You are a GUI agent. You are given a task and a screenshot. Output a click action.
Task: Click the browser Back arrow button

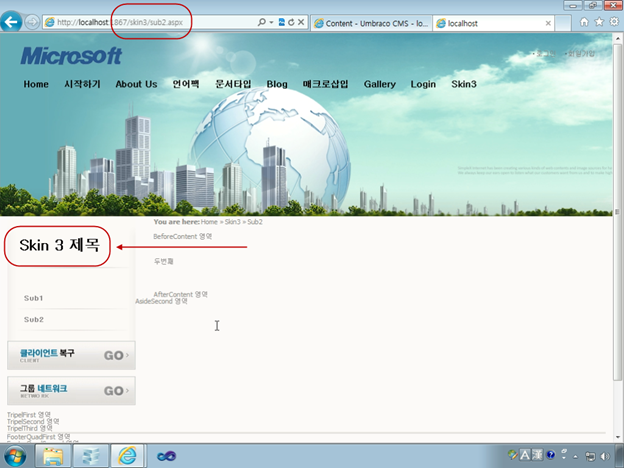pyautogui.click(x=11, y=21)
